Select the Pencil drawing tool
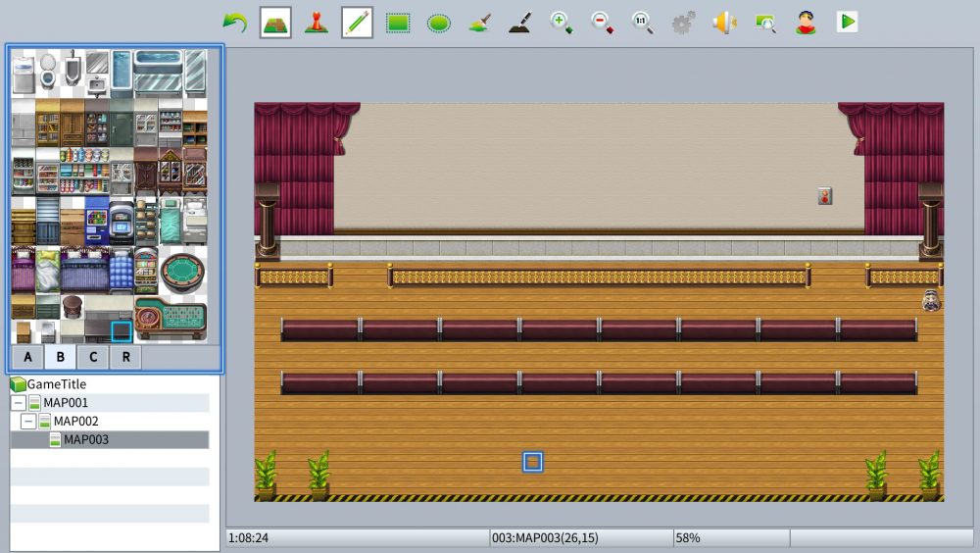The width and height of the screenshot is (980, 553). (357, 23)
